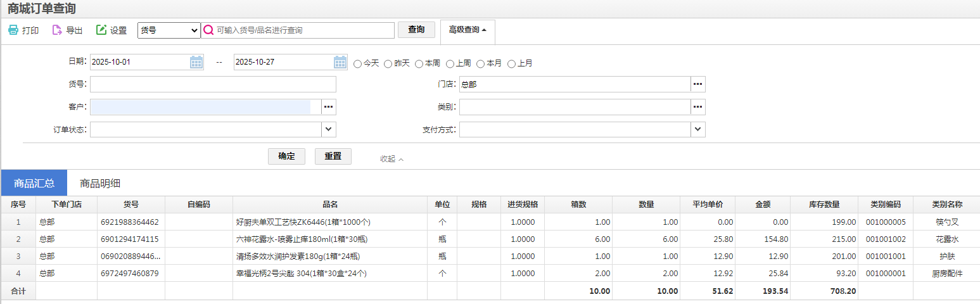Expand the 支付方式 dropdown

coord(697,130)
